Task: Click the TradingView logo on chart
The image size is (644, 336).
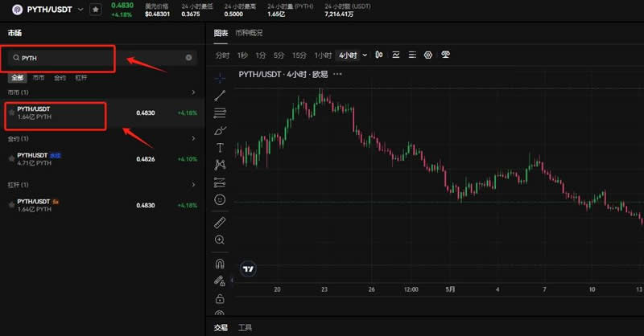Action: [250, 268]
